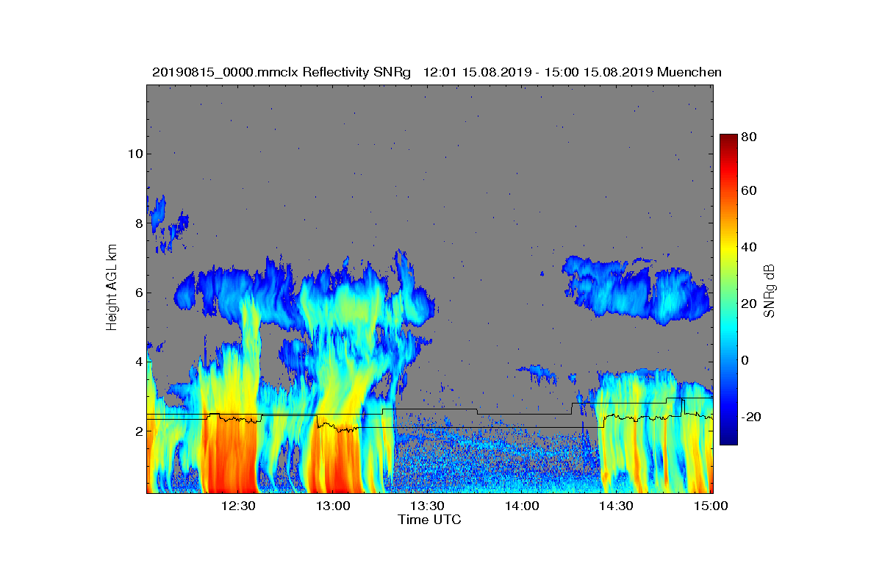The height and width of the screenshot is (588, 882).
Task: Click the colorbar value 20 label
Action: (750, 304)
